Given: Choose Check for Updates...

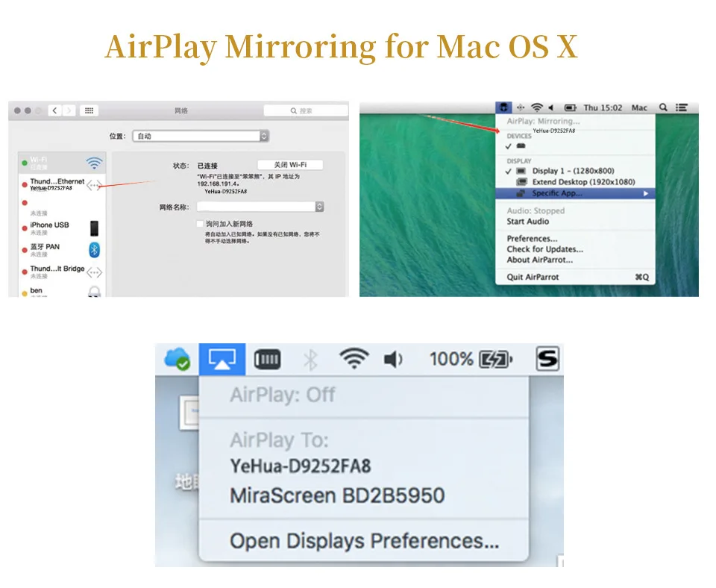Looking at the screenshot, I should tap(544, 249).
